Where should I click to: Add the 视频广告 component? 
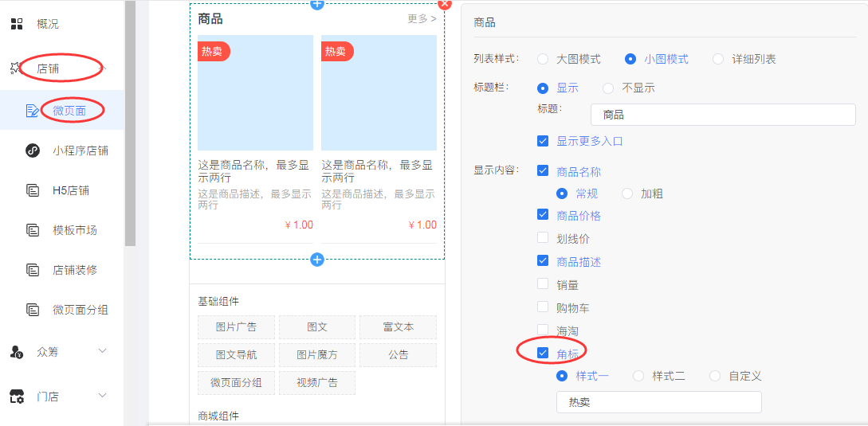pos(317,383)
